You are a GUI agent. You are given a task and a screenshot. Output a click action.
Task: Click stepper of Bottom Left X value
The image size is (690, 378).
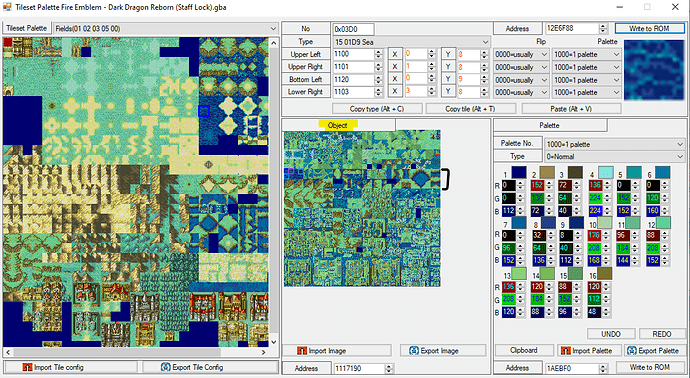tap(432, 80)
